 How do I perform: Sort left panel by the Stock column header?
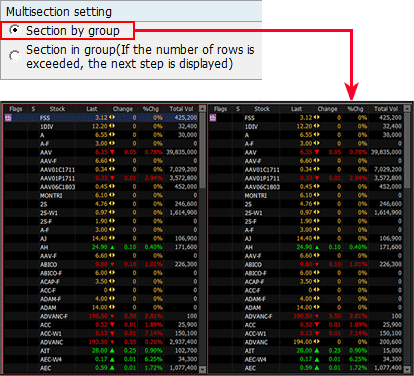[x=57, y=109]
